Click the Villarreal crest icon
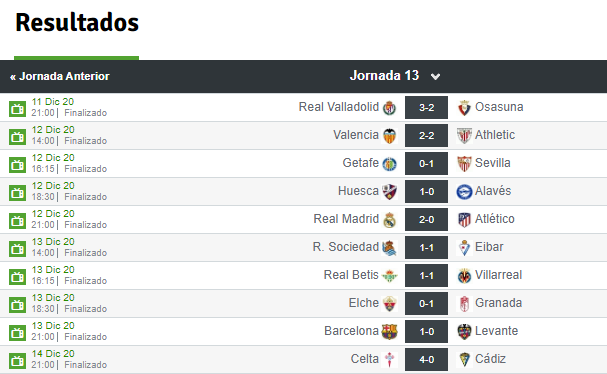Viewport: 607px width, 374px height. pyautogui.click(x=464, y=276)
